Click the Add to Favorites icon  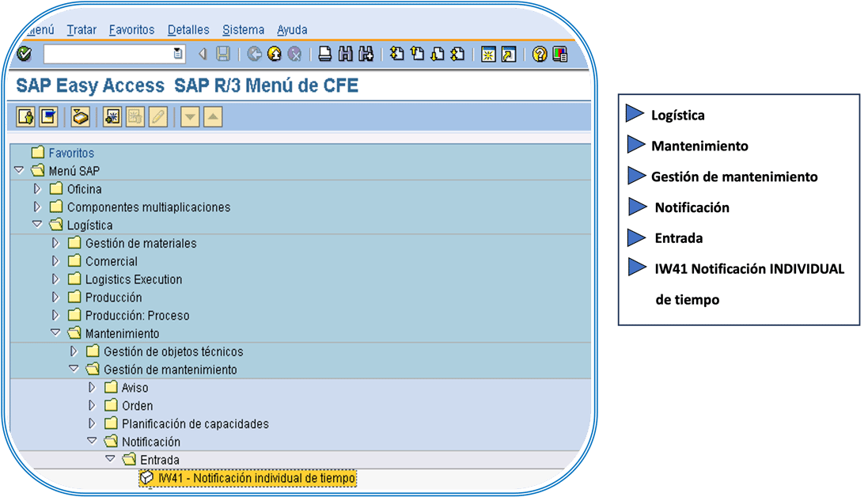[x=112, y=117]
